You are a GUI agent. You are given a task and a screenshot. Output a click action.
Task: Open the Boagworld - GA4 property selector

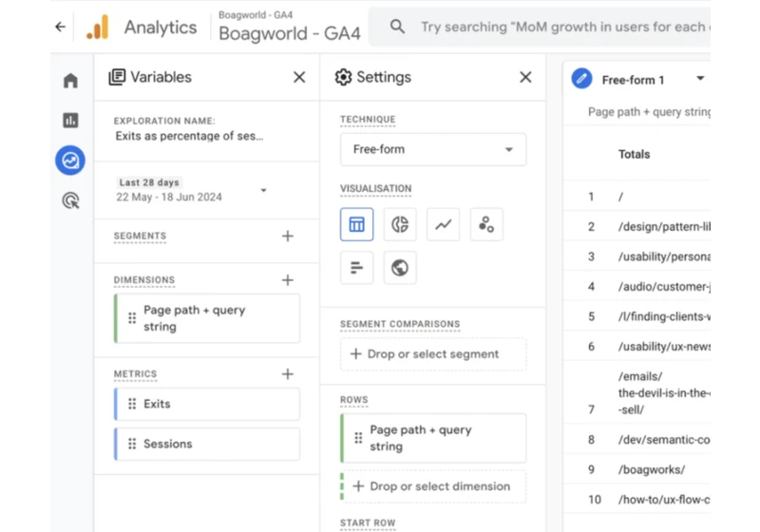(290, 28)
